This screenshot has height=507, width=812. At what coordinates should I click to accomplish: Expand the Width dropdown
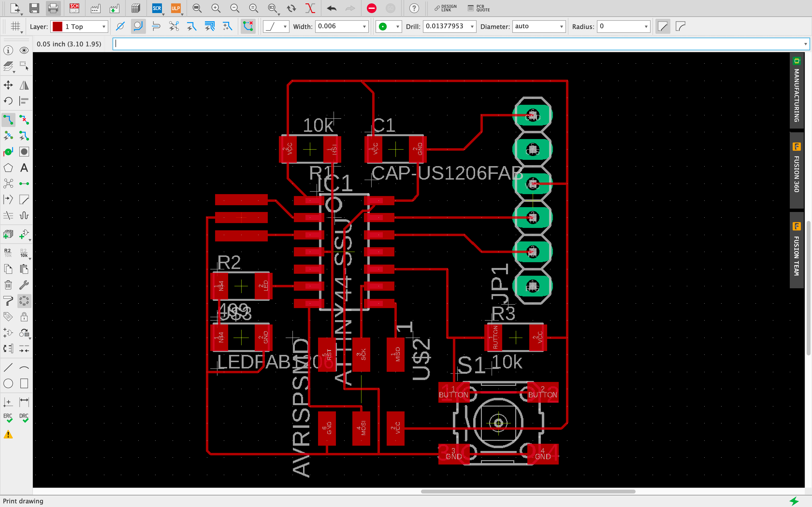coord(364,27)
